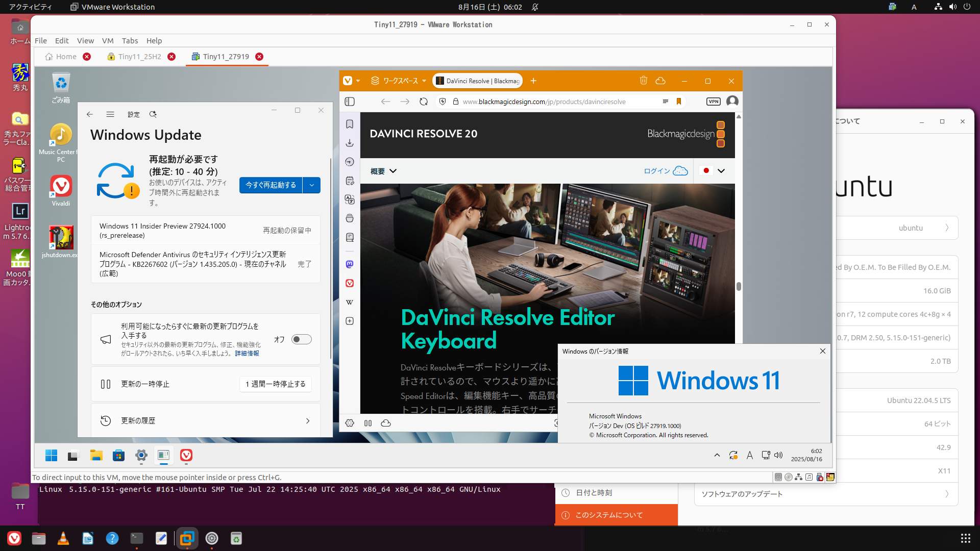The image size is (980, 551).
Task: Toggle Vivaldi side panel visibility
Action: click(x=350, y=102)
